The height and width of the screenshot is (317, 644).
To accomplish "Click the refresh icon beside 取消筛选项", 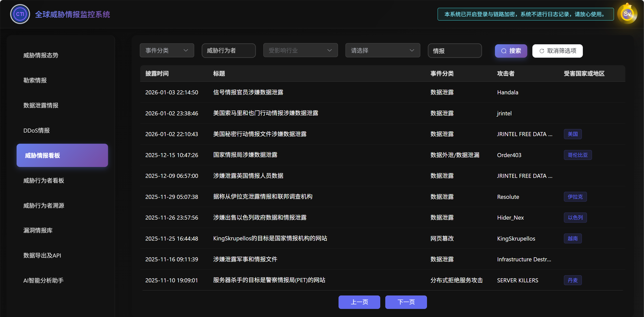I will pyautogui.click(x=541, y=51).
